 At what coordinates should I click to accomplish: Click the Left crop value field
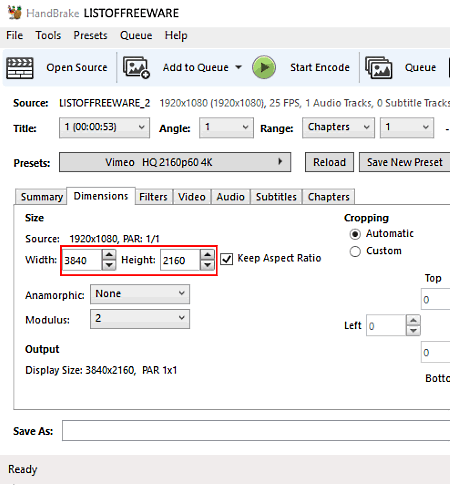(386, 325)
